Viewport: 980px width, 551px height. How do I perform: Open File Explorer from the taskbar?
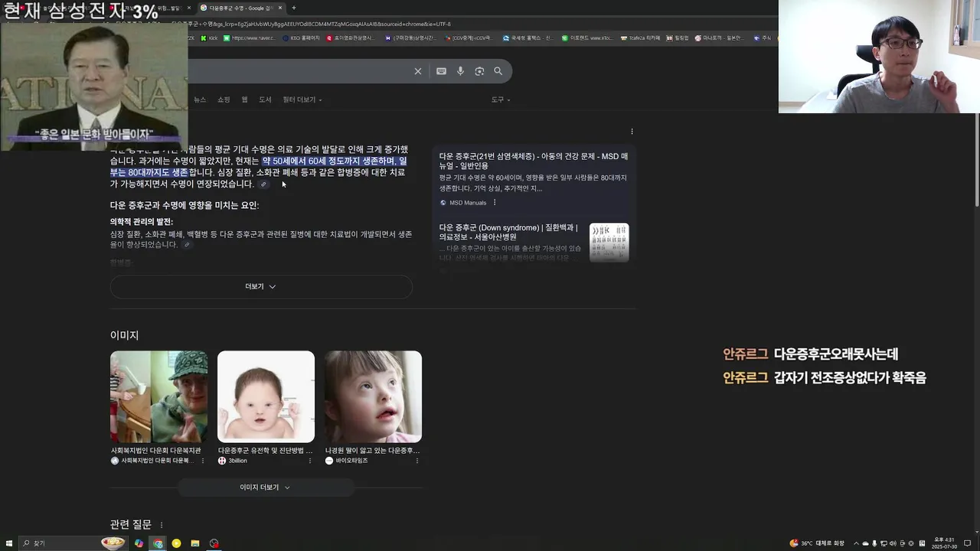coord(195,543)
